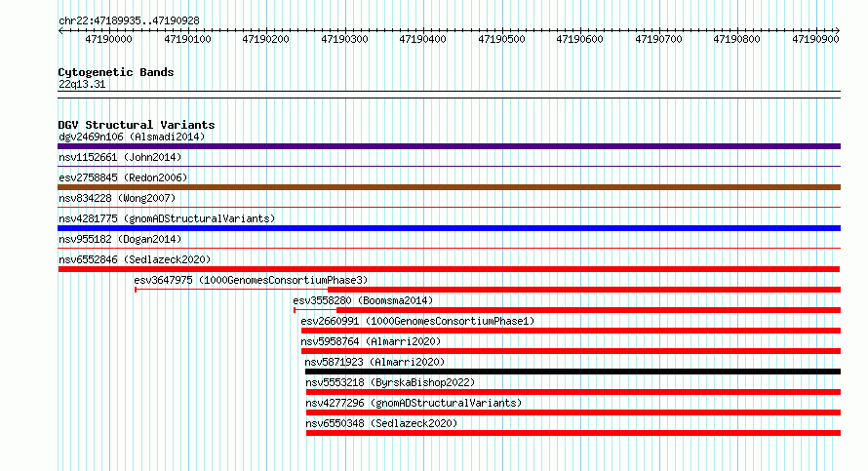Select the dark purple dgv2469n106 variant bar
Screen dimensions: 868x471
coord(449,146)
